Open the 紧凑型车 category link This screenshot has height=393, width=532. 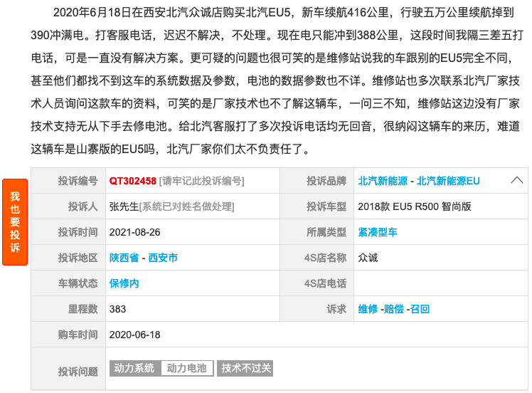tap(378, 232)
